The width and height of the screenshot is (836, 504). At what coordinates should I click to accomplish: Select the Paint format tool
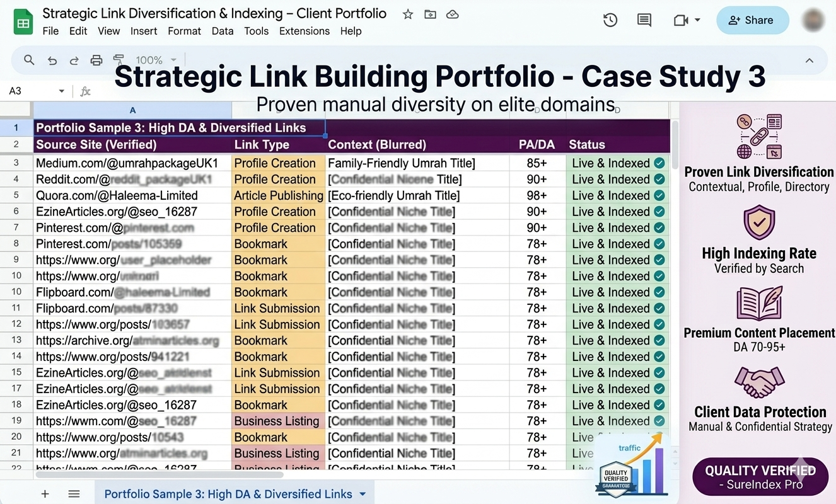pos(118,60)
